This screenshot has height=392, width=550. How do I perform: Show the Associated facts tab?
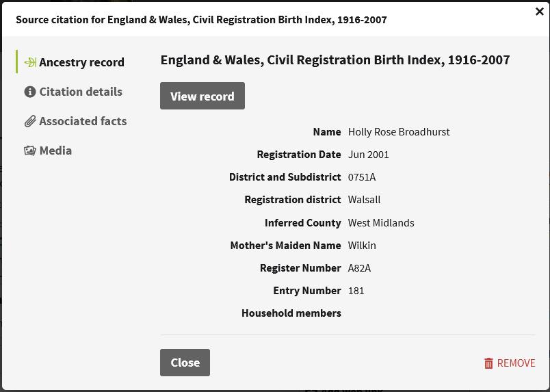tap(83, 121)
